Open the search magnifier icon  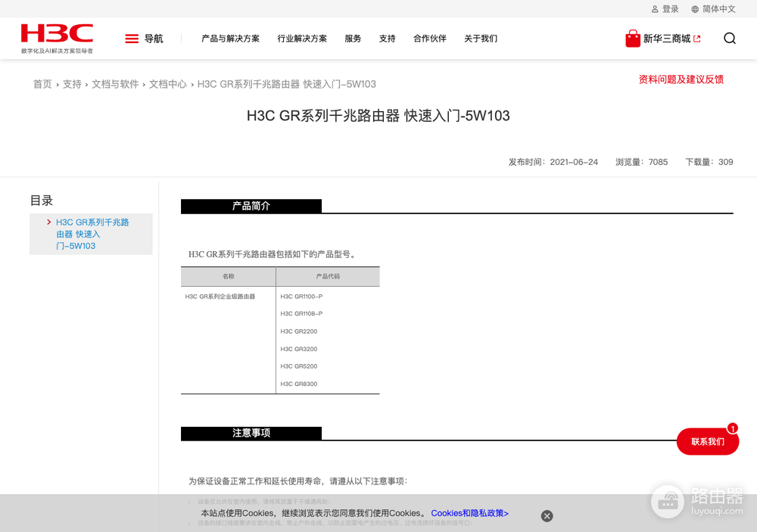tap(730, 38)
